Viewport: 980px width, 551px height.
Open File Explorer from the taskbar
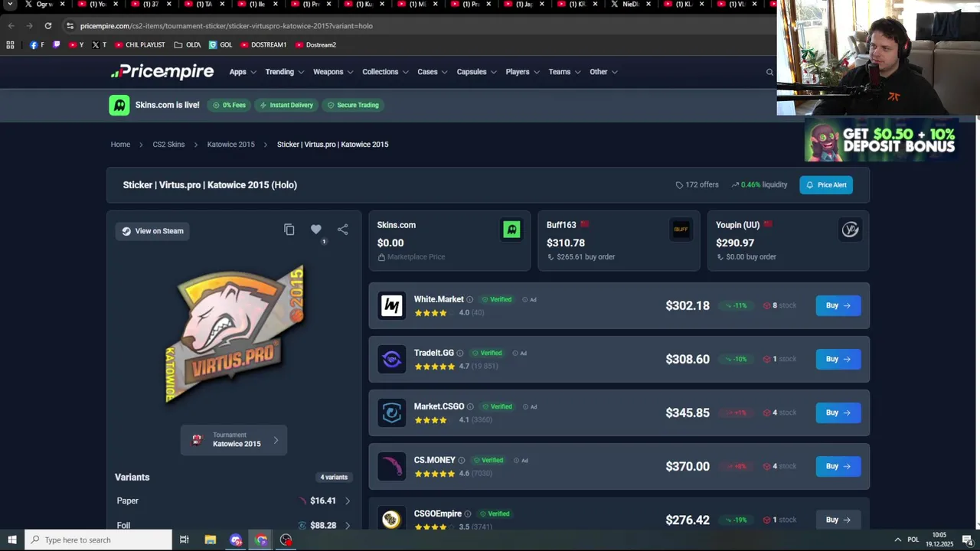click(210, 540)
